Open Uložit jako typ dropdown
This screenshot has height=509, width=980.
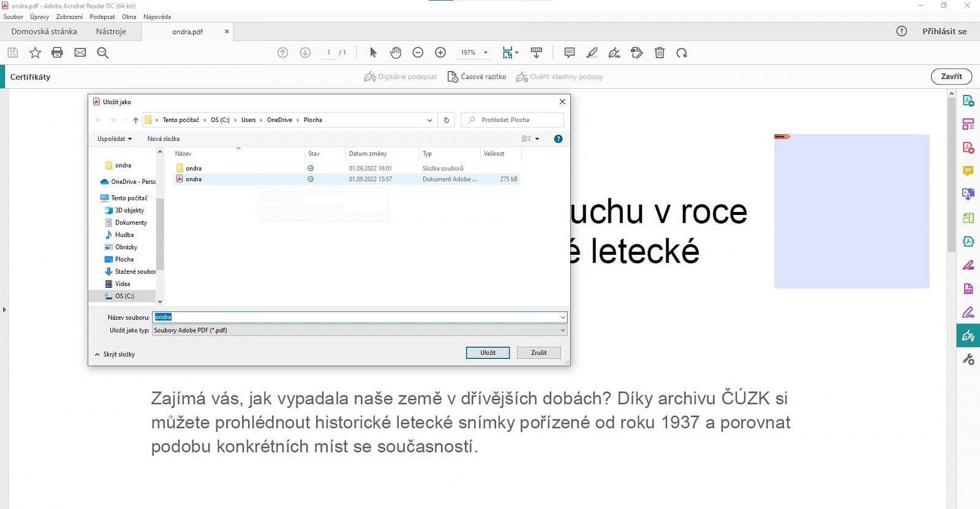[x=360, y=330]
